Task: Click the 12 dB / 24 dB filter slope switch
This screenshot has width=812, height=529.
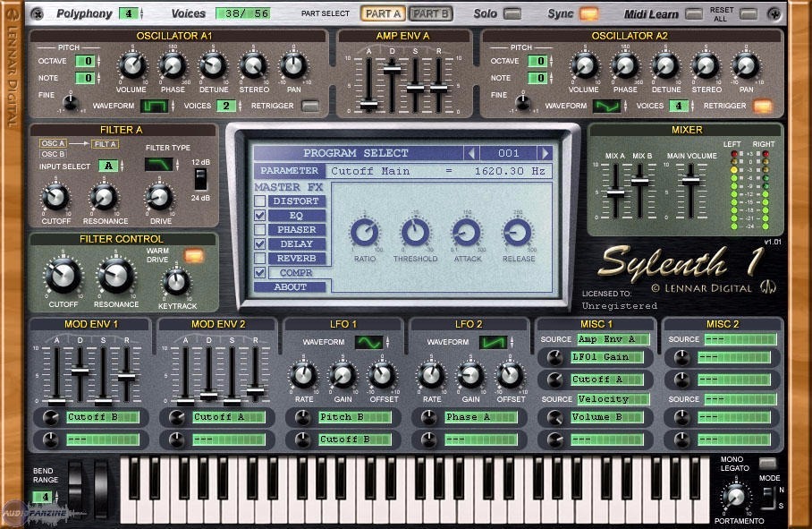Action: tap(200, 180)
